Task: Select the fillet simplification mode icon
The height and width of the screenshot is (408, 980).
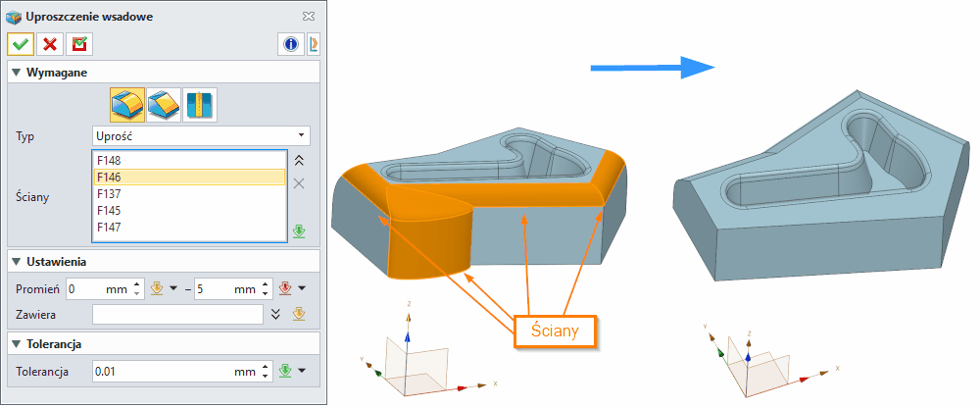Action: (x=127, y=104)
